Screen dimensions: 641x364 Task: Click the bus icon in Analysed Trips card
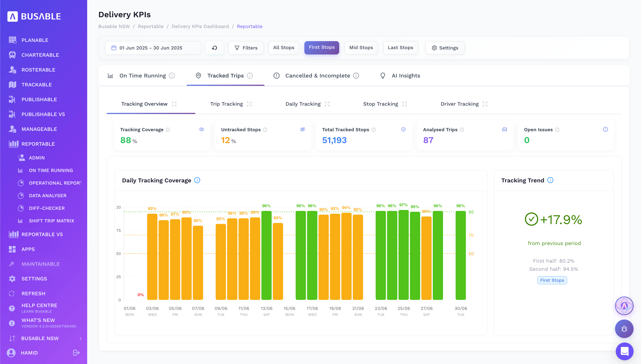505,129
